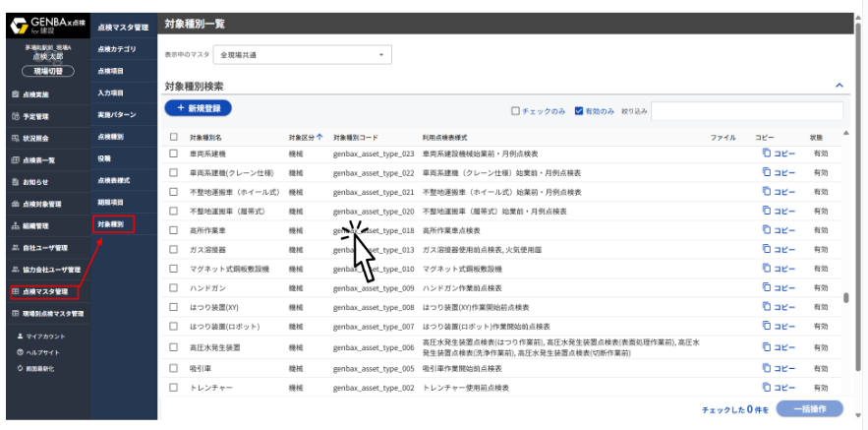Open ヘルプサイト link in sidebar
The image size is (868, 430).
coord(43,351)
